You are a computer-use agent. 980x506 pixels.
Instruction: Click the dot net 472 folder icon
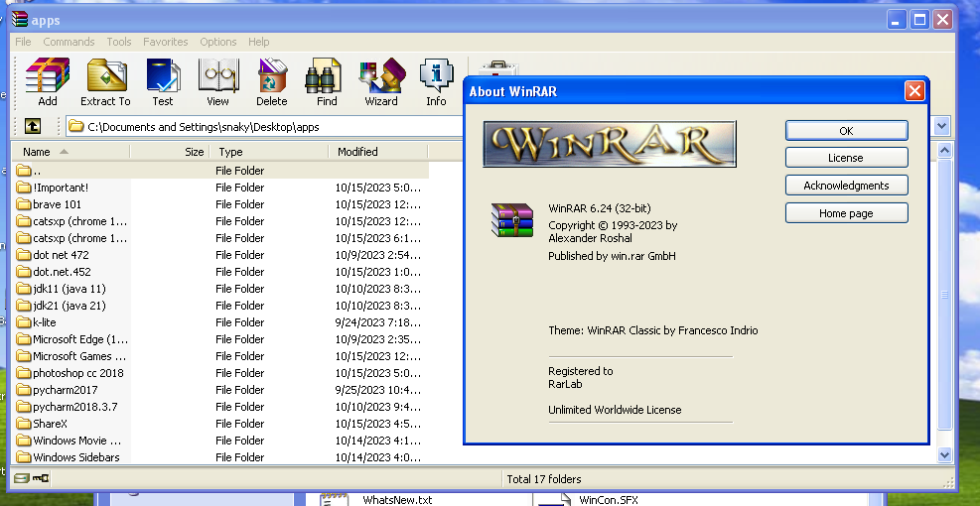(x=24, y=255)
